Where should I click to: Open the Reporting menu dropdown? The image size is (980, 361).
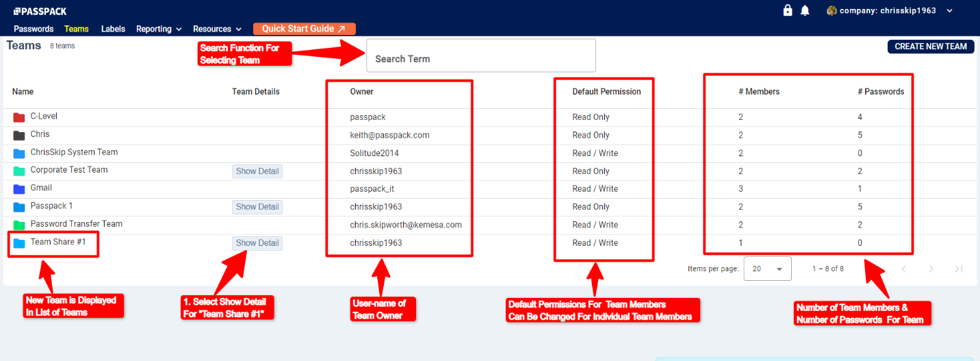point(159,29)
